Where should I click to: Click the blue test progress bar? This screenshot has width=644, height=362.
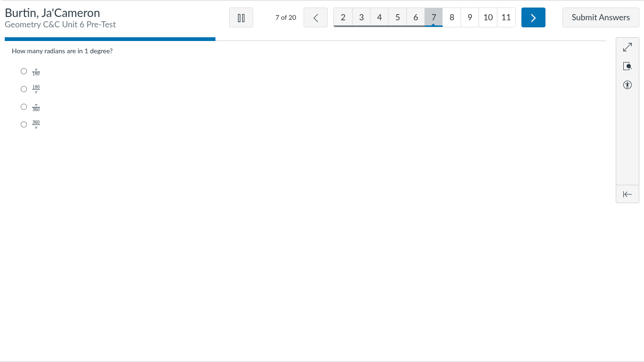tap(110, 39)
